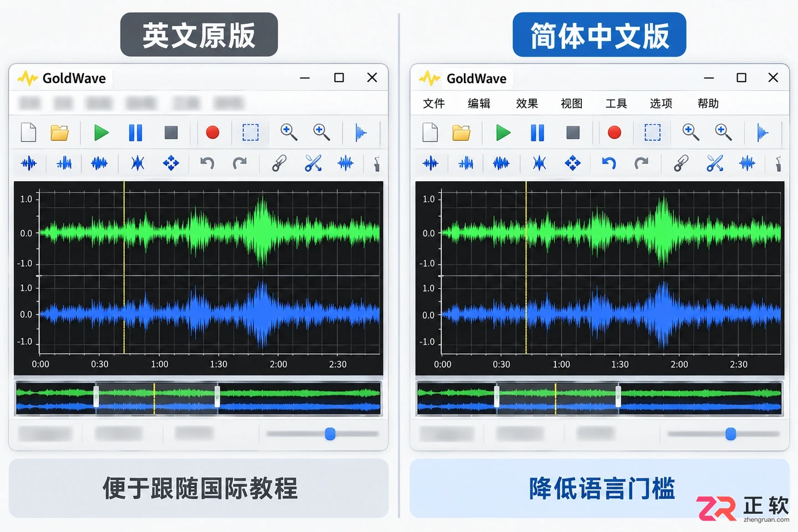Click New file icon in Chinese GoldWave window

click(430, 132)
